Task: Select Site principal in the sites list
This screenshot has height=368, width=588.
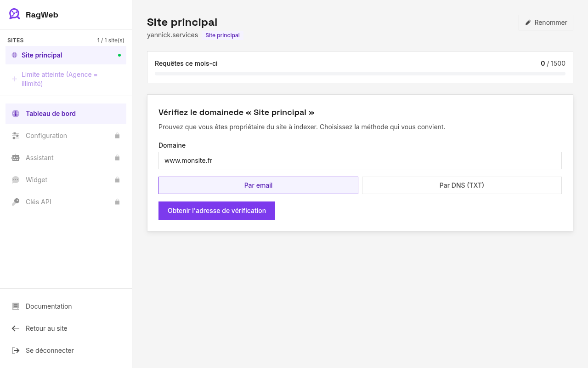Action: click(x=66, y=55)
